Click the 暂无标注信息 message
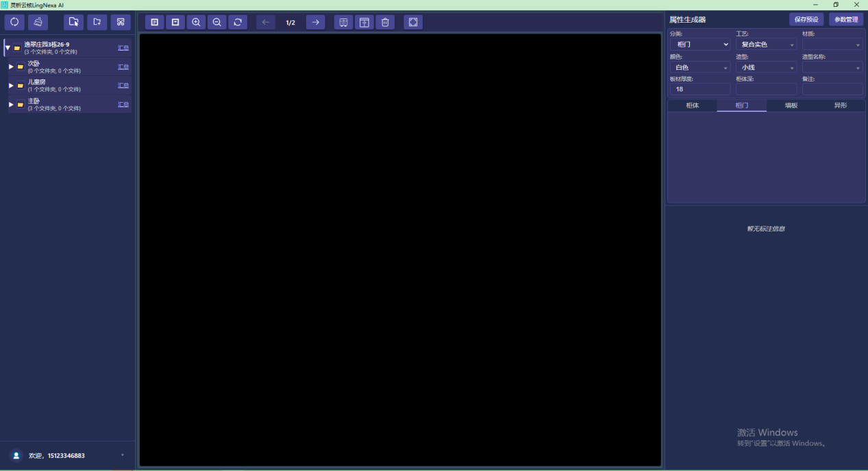This screenshot has width=868, height=471. tap(766, 229)
